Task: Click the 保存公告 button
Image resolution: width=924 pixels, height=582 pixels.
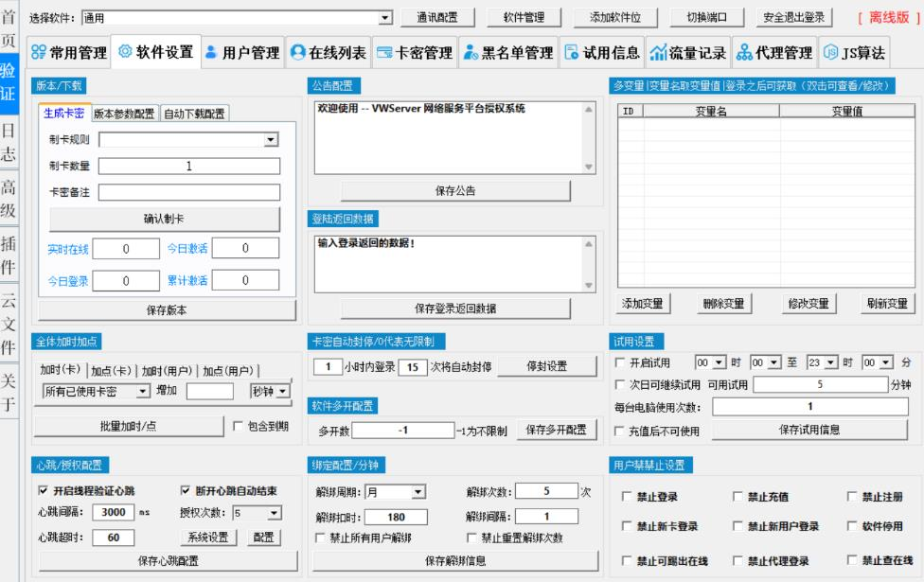Action: coord(456,191)
